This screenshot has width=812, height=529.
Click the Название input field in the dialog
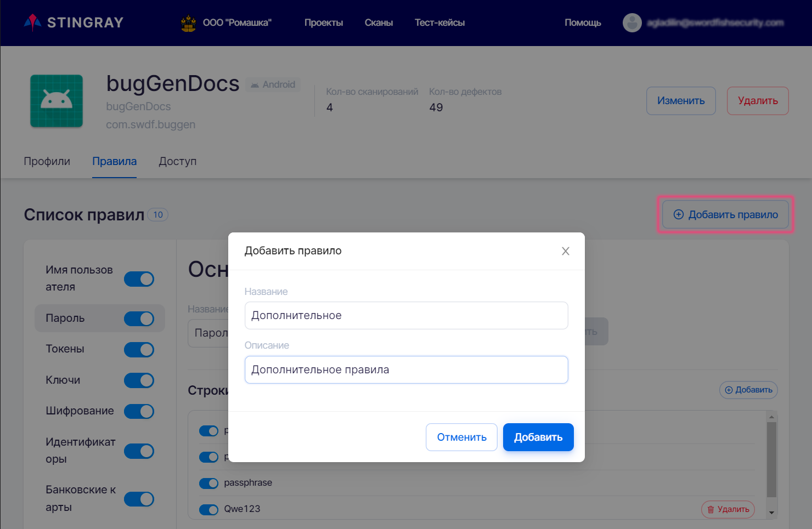pos(406,316)
